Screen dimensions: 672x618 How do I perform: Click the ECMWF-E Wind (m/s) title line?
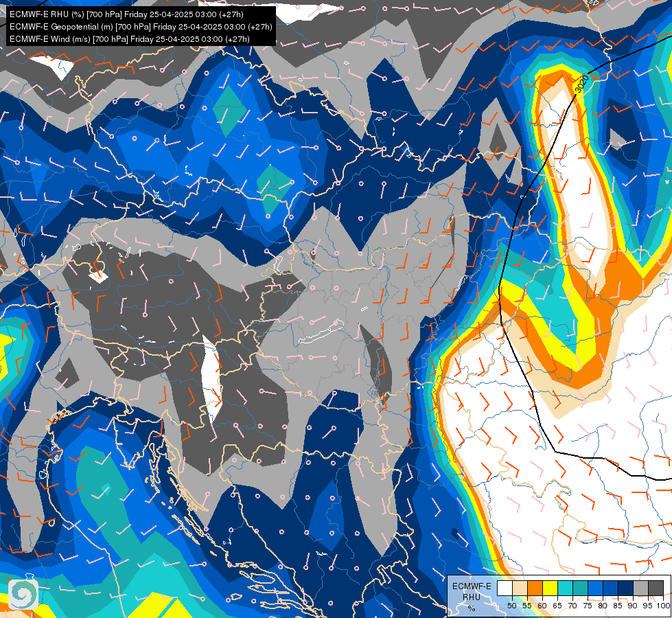[x=130, y=39]
